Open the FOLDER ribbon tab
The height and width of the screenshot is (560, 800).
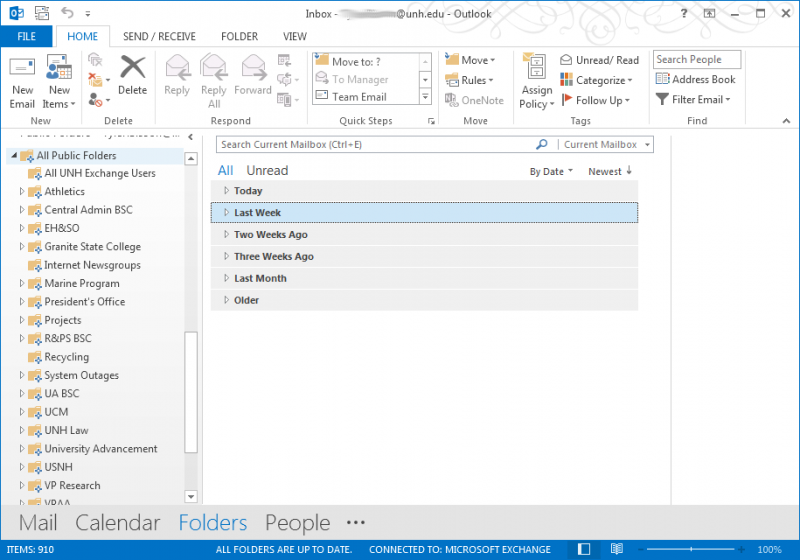click(x=239, y=36)
